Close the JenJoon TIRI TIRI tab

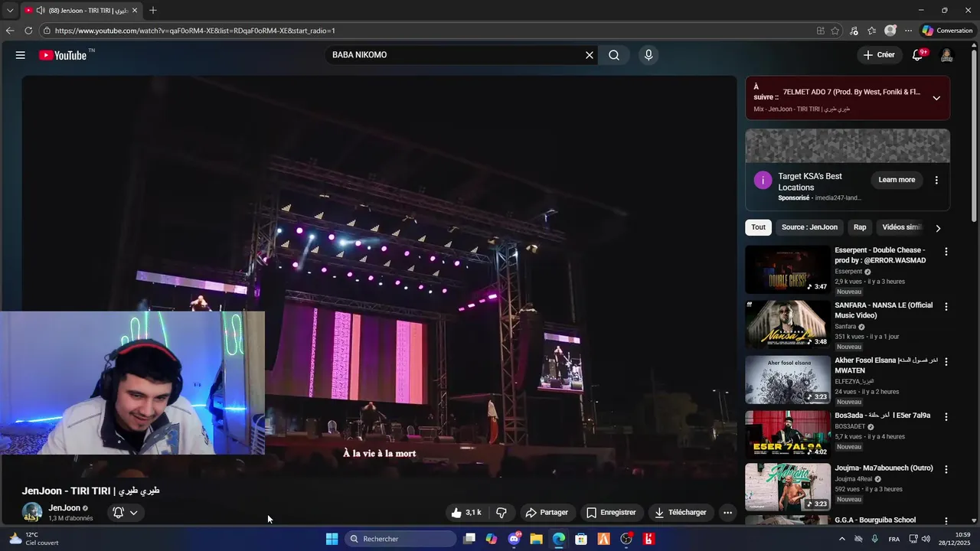coord(135,11)
